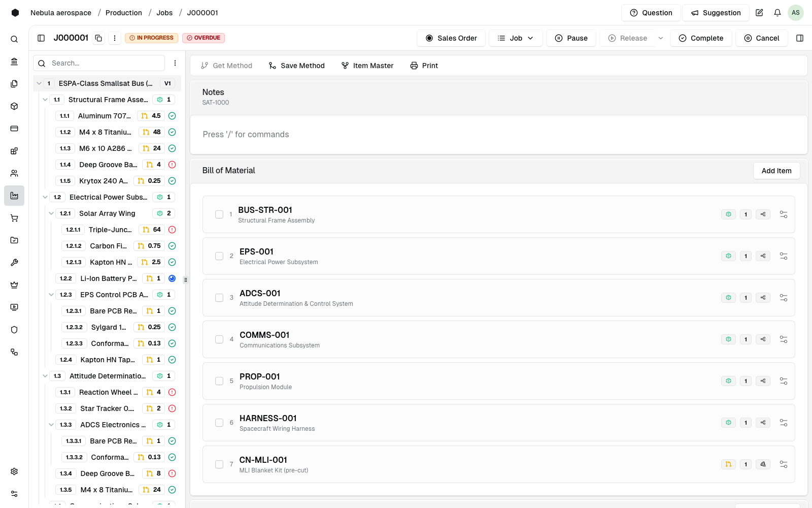Open settings icon for CN-MLI-001 row
This screenshot has width=812, height=508.
click(x=784, y=464)
